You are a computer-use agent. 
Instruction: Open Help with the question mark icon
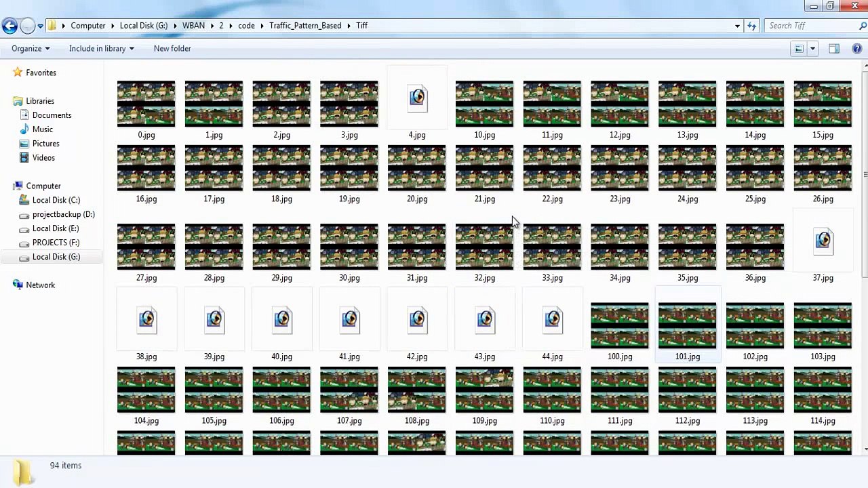point(858,49)
